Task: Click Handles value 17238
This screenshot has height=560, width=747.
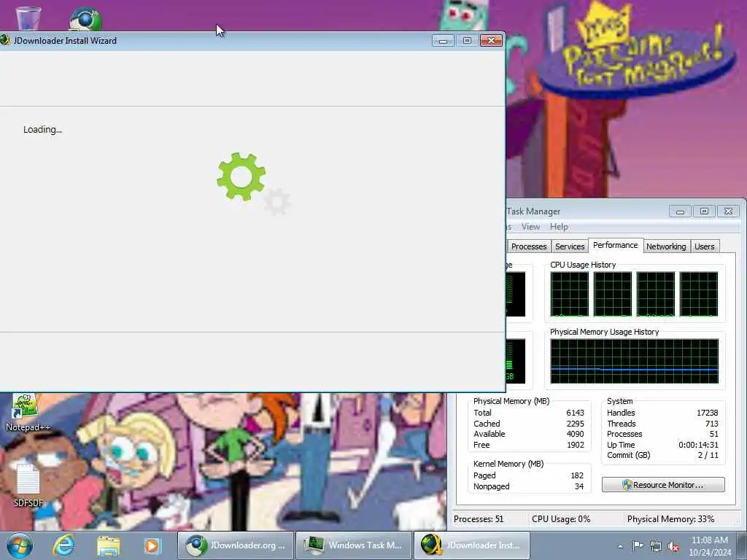Action: [x=707, y=413]
